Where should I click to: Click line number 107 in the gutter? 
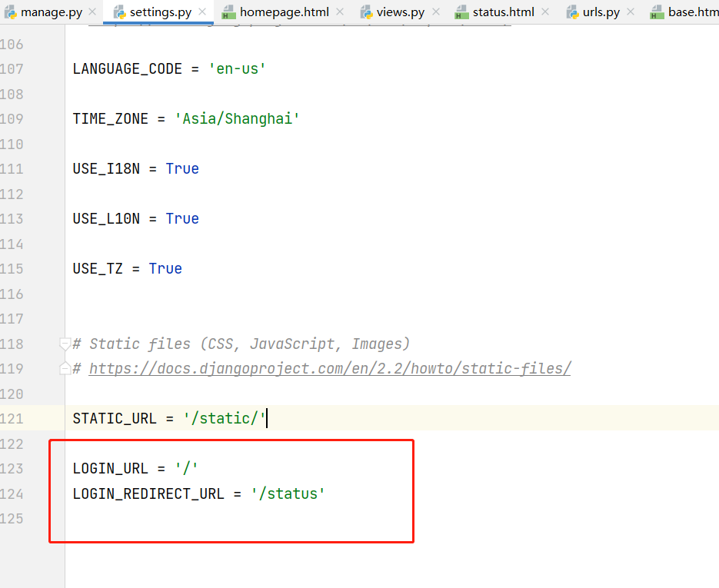(x=12, y=68)
